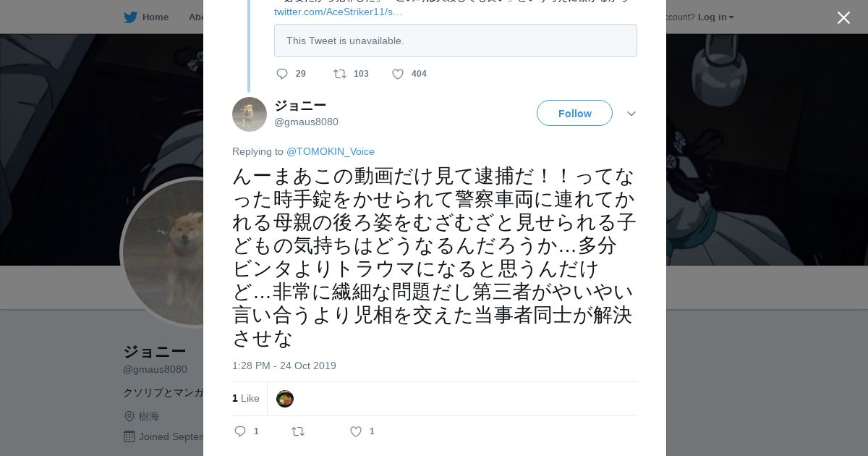Like the parent tweet with 404 likes

[398, 74]
